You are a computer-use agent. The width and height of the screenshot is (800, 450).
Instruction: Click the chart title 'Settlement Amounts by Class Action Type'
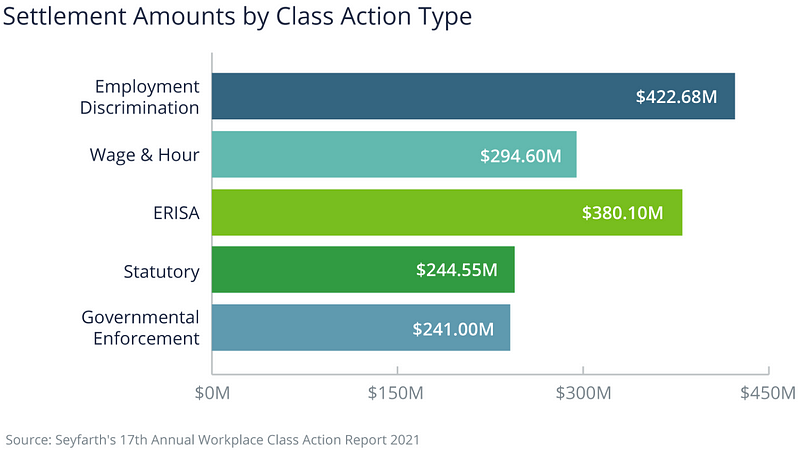point(238,18)
